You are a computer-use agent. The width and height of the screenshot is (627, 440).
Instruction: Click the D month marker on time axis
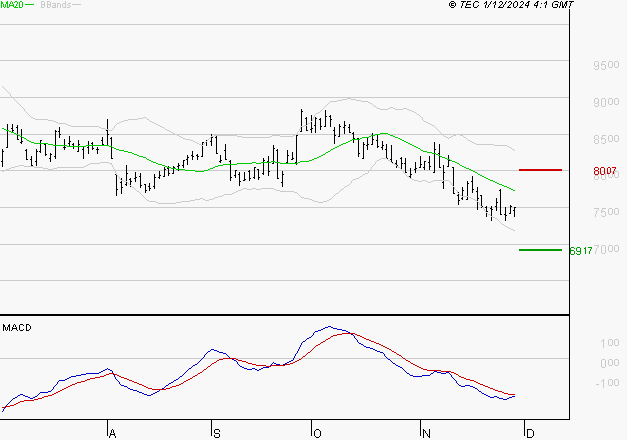530,434
